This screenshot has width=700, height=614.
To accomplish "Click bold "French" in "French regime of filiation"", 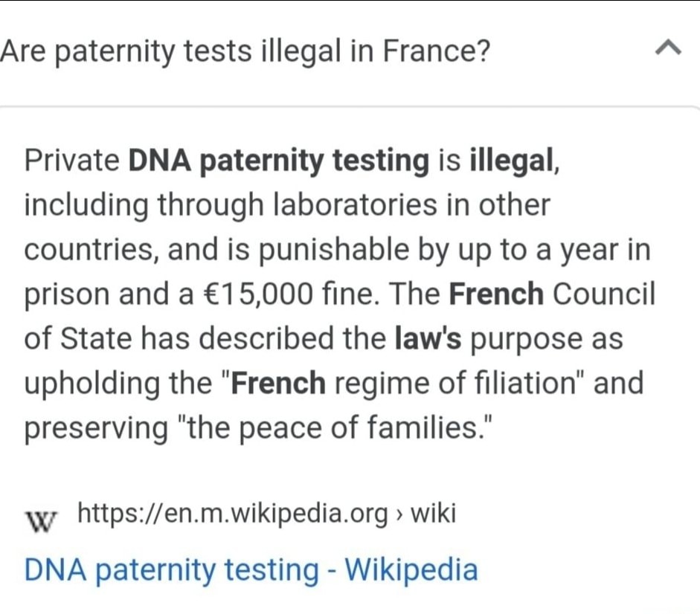I will click(x=278, y=383).
